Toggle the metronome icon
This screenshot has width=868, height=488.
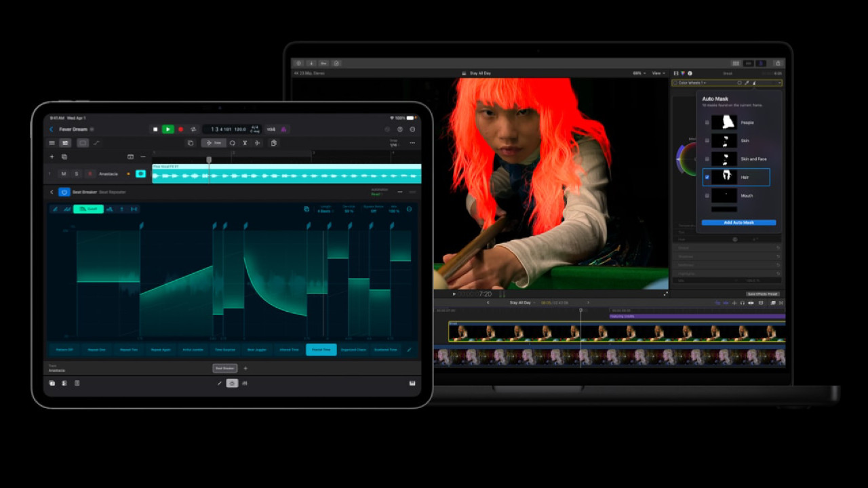284,129
